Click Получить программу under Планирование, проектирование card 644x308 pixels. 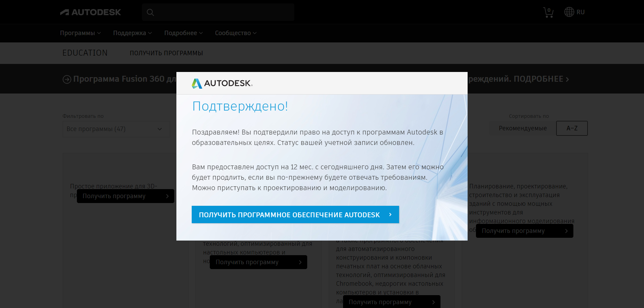pos(525,231)
